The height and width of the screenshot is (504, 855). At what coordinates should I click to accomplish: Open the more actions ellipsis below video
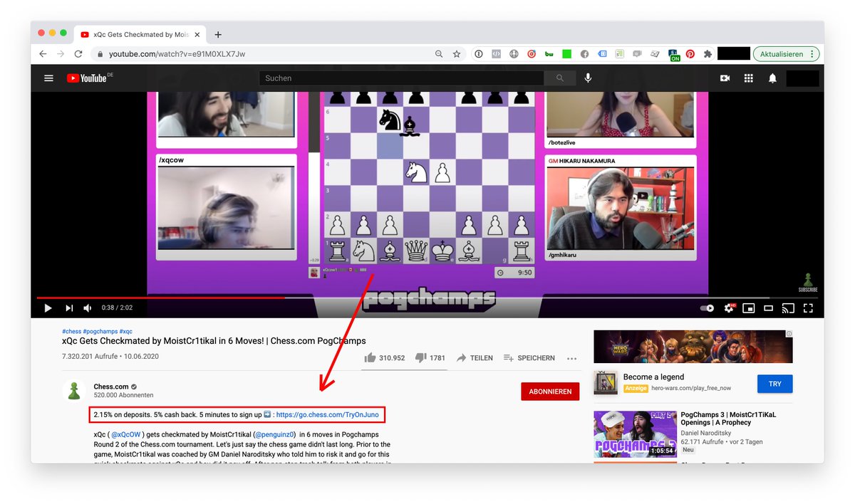571,358
